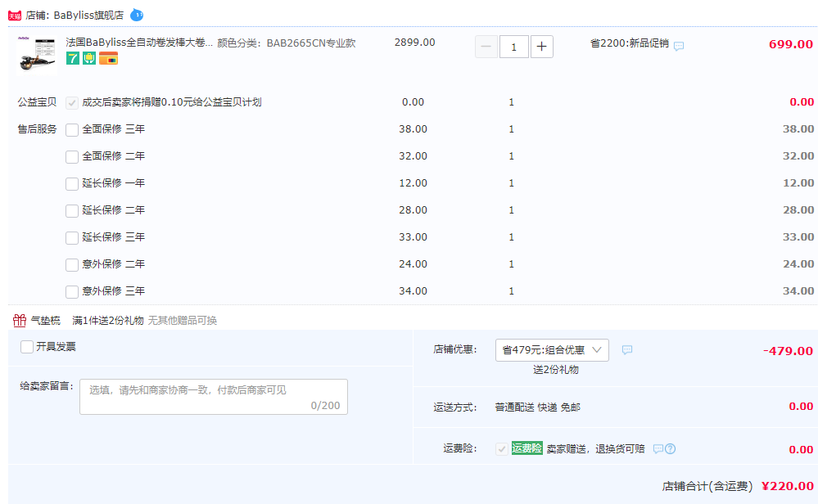
Task: Decrease quantity with the minus button
Action: pos(486,47)
